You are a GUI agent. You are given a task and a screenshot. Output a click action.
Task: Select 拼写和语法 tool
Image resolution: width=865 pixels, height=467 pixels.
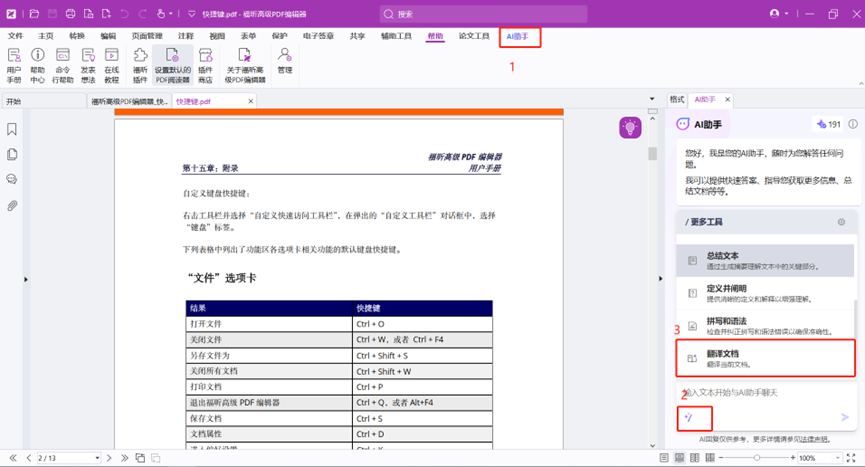765,325
